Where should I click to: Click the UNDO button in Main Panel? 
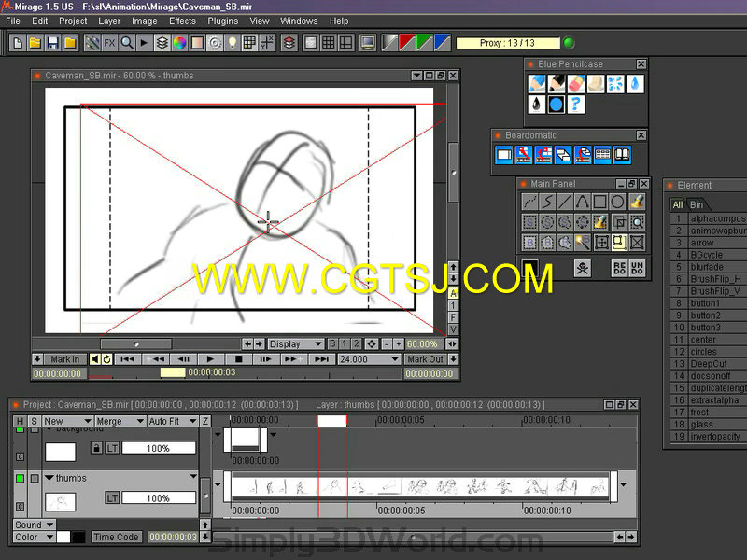(x=638, y=268)
